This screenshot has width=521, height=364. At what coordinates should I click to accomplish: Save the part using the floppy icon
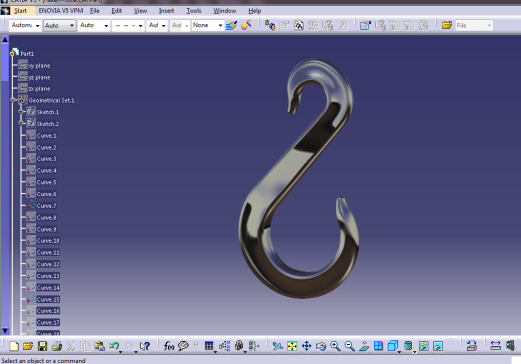(42, 346)
